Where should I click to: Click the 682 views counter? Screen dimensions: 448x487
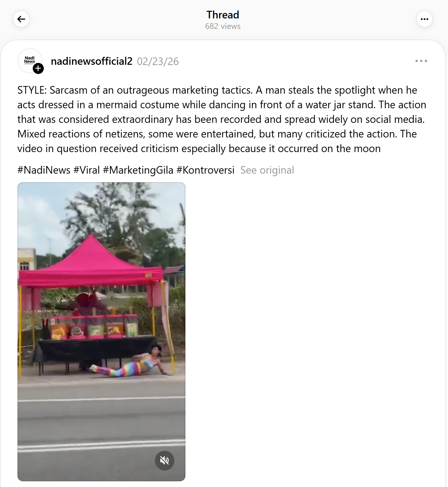(223, 26)
